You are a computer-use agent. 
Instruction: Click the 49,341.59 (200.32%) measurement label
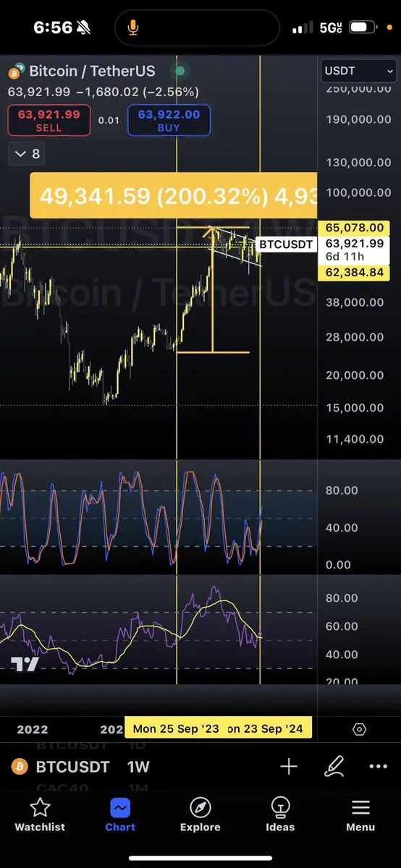point(173,195)
